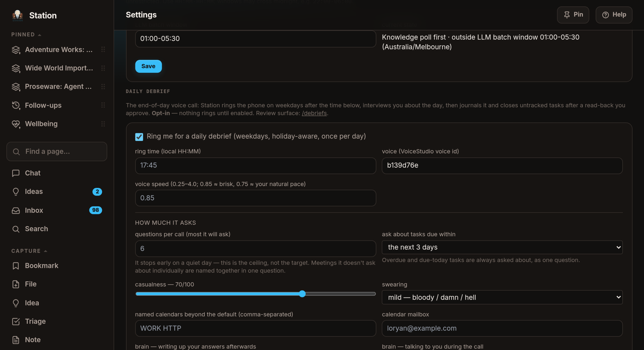This screenshot has height=350, width=644.
Task: Open Search magnifier icon in sidebar
Action: (x=16, y=229)
